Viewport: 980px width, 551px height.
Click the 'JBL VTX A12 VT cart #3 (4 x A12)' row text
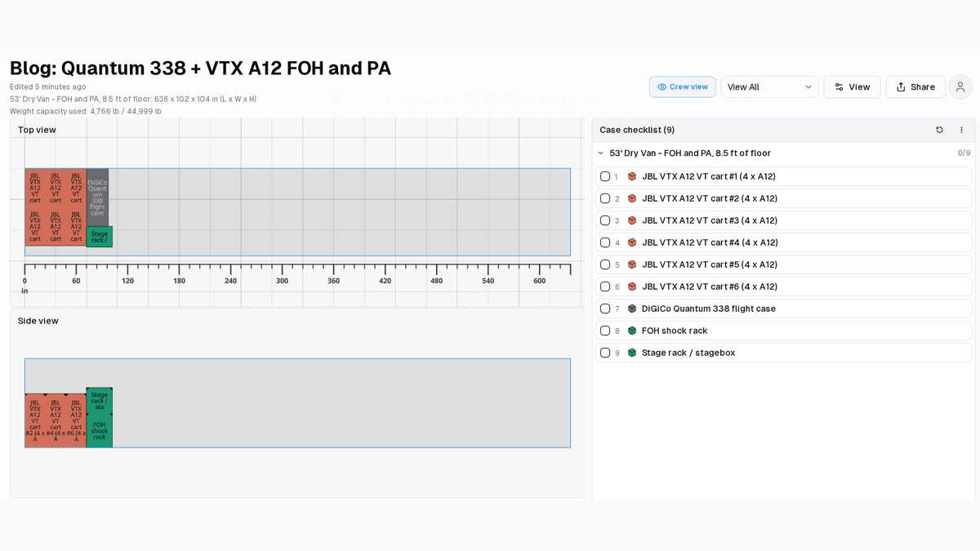tap(710, 220)
